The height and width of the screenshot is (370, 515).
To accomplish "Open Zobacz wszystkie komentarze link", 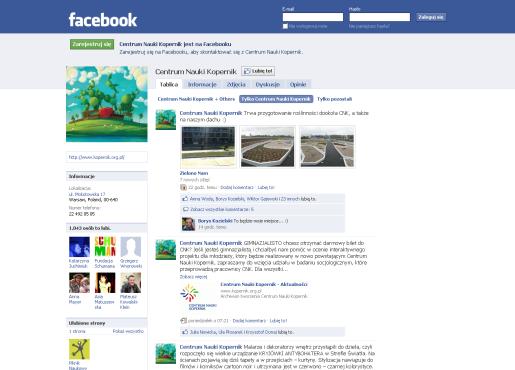I will point(222,209).
